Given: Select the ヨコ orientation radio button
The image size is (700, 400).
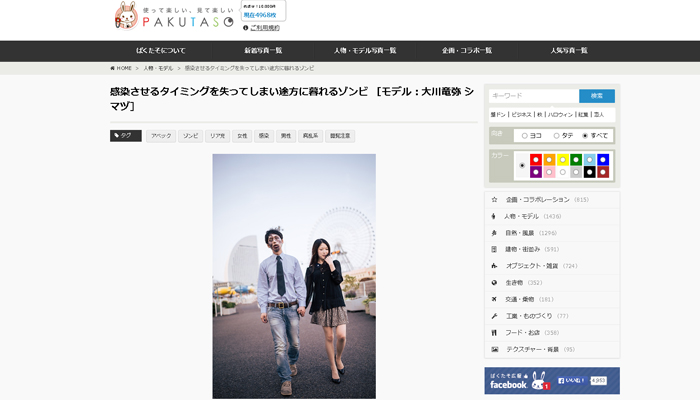Looking at the screenshot, I should coord(524,135).
